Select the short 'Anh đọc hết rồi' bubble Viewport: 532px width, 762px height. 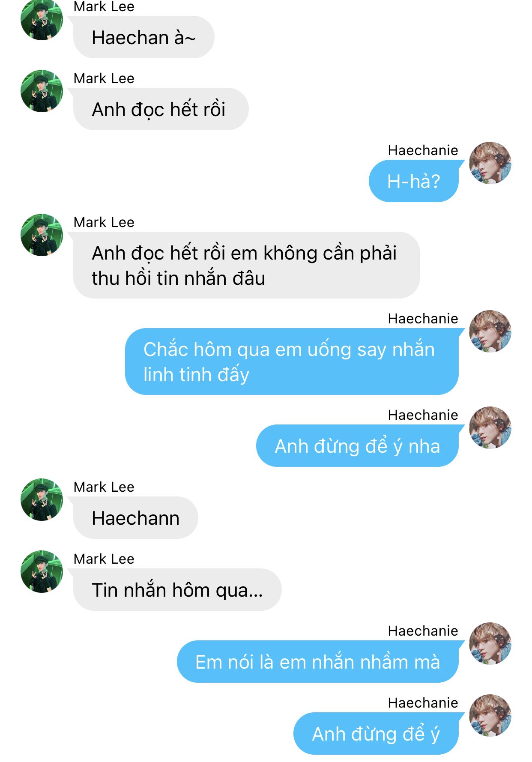tap(161, 109)
